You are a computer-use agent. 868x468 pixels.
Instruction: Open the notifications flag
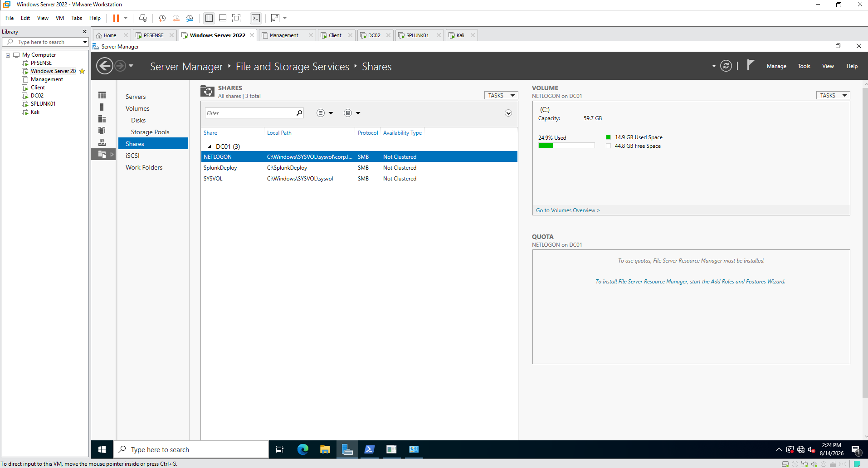pyautogui.click(x=751, y=66)
